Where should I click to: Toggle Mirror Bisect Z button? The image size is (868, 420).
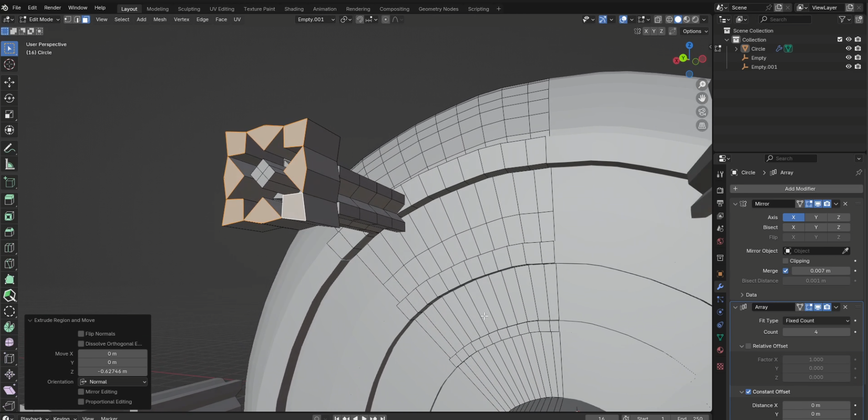pos(839,227)
